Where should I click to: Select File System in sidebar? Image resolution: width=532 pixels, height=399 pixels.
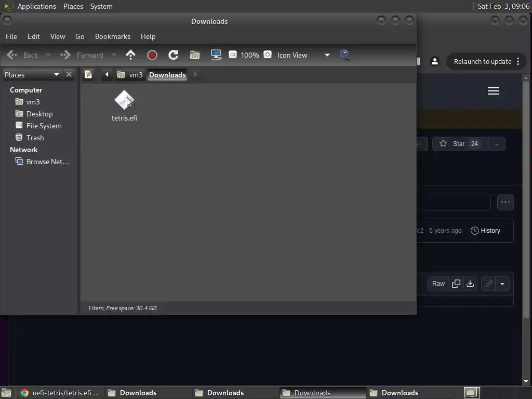44,126
